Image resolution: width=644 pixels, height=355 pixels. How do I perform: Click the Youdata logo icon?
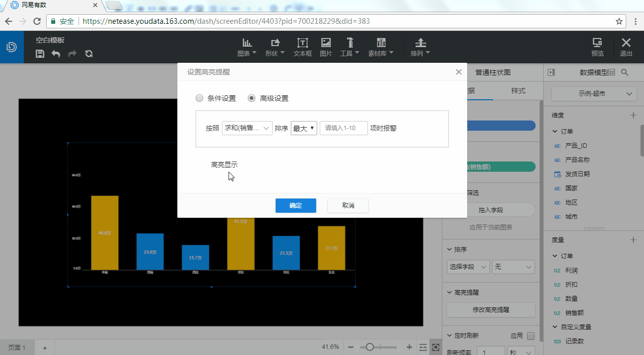click(11, 47)
